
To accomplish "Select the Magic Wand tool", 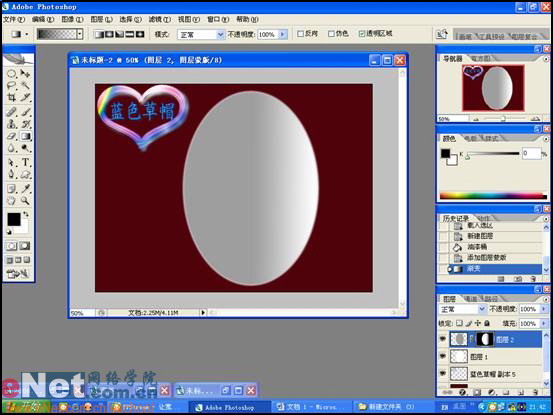I will [25, 85].
